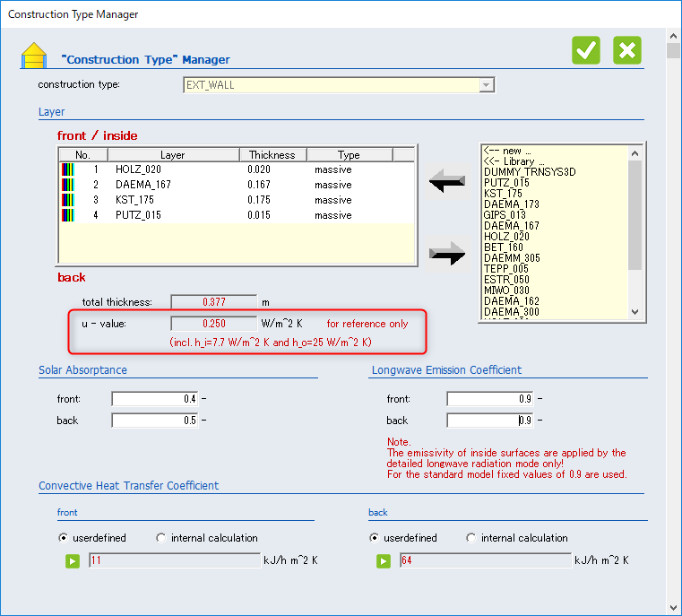This screenshot has height=616, width=682.
Task: Click color stripe icon for PUTZ_015 row
Action: [68, 215]
